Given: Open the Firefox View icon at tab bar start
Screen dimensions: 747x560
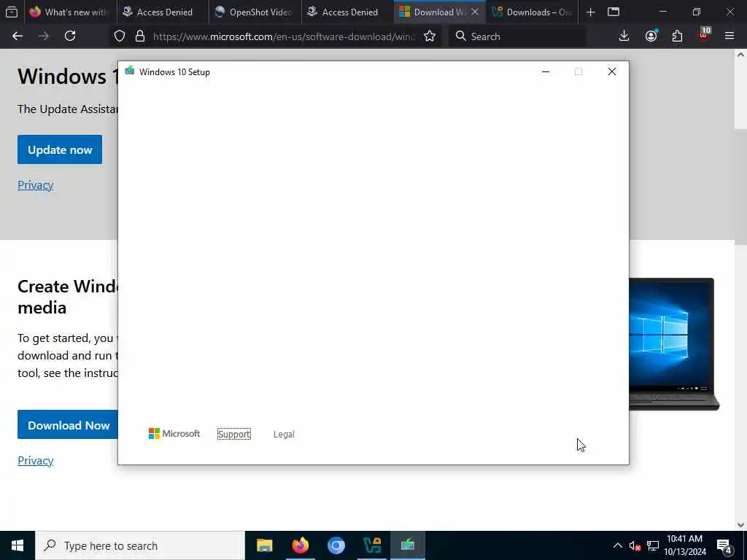Looking at the screenshot, I should point(12,12).
